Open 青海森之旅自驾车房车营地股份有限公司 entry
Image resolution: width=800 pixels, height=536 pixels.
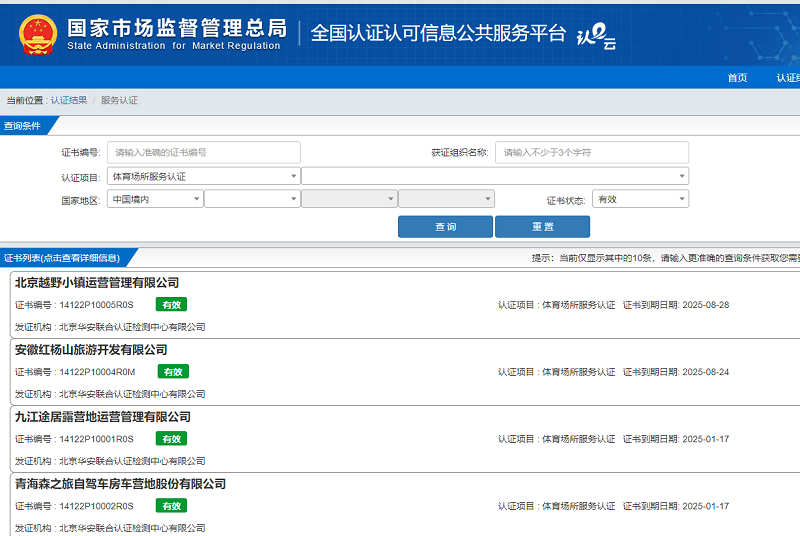coord(120,484)
